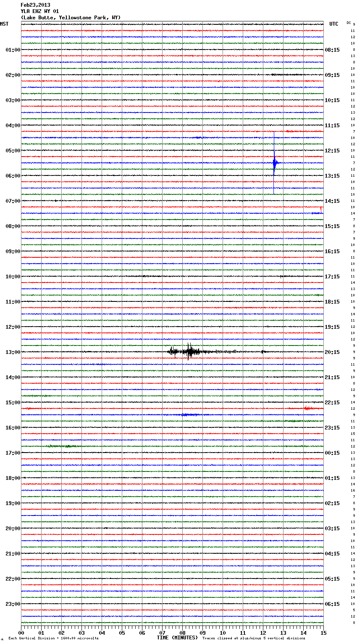
Task: Select the 23:00 MST time label
Action: 13,604
